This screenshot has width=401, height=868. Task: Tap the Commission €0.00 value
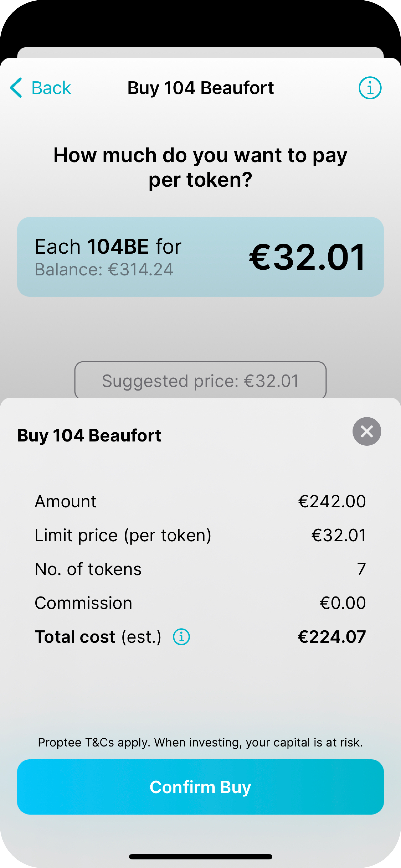click(x=342, y=603)
